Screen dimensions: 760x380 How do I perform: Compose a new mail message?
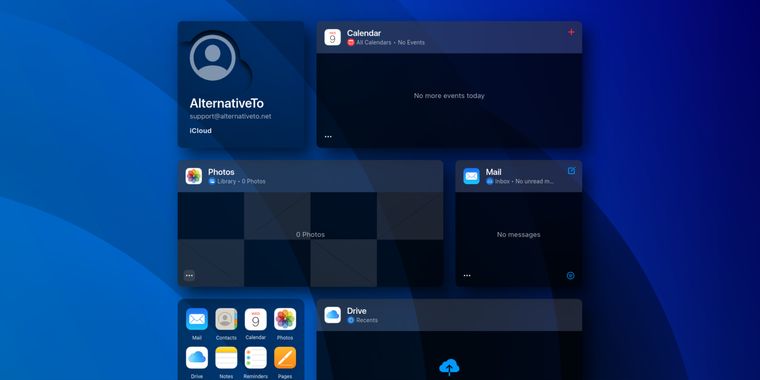click(x=571, y=171)
